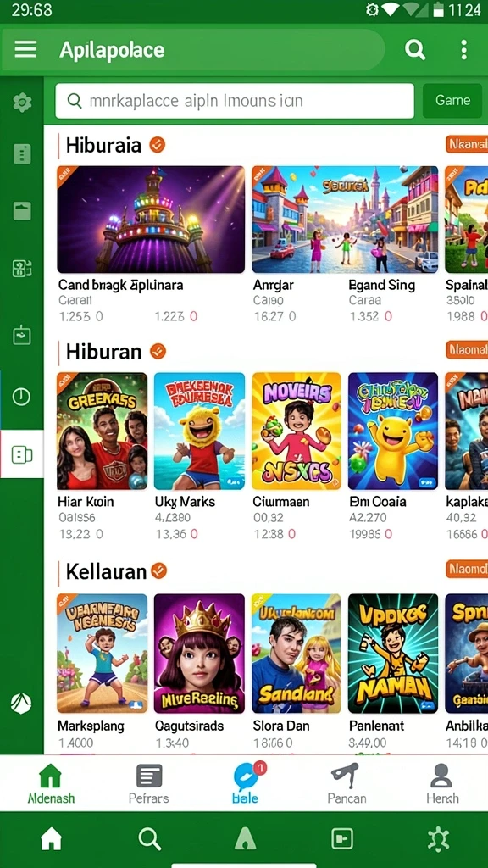Open the Hiar Koin game cover
This screenshot has height=868, width=488.
pyautogui.click(x=103, y=431)
